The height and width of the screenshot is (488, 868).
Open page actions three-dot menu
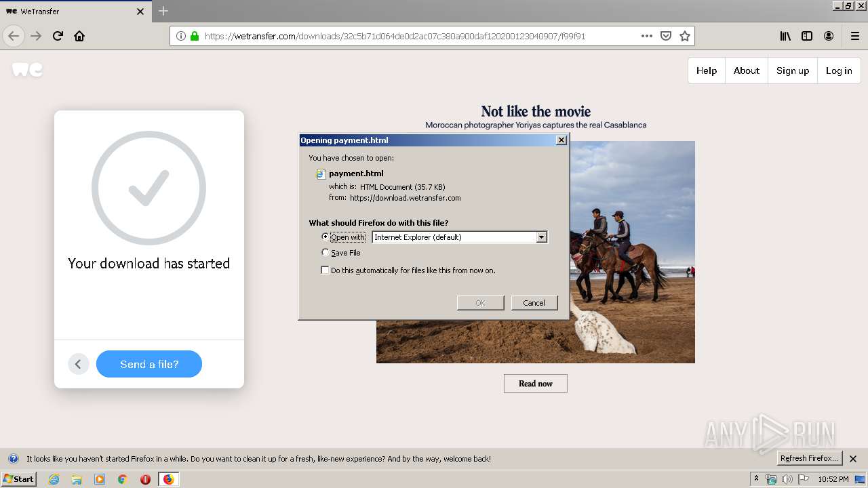(x=647, y=36)
